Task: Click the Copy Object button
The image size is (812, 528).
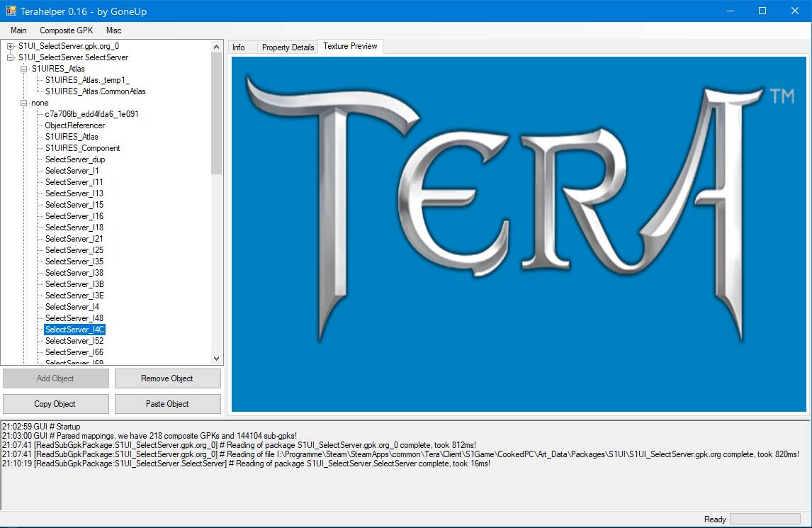Action: [x=55, y=404]
